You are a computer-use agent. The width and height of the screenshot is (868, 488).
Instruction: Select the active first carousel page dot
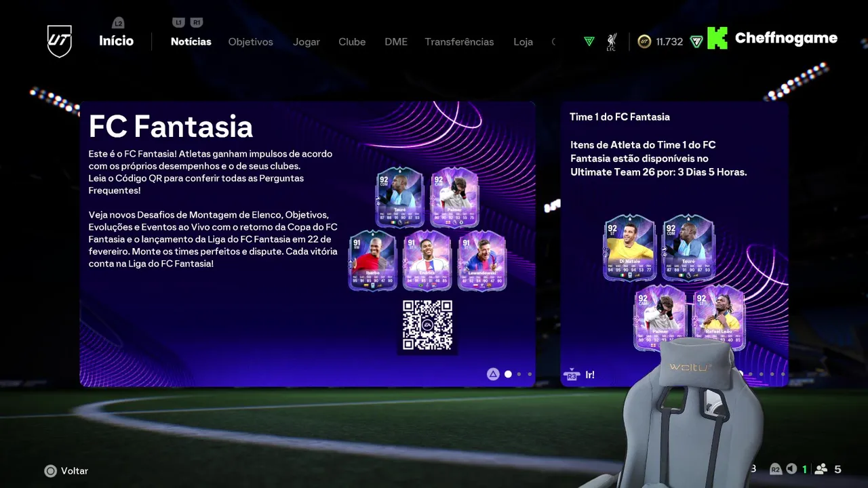(508, 374)
